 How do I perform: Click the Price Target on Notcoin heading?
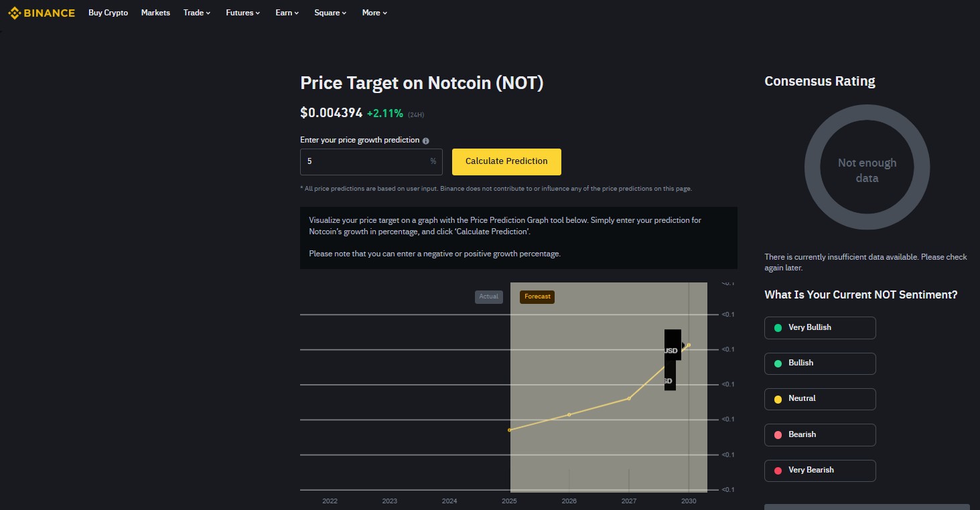tap(422, 83)
